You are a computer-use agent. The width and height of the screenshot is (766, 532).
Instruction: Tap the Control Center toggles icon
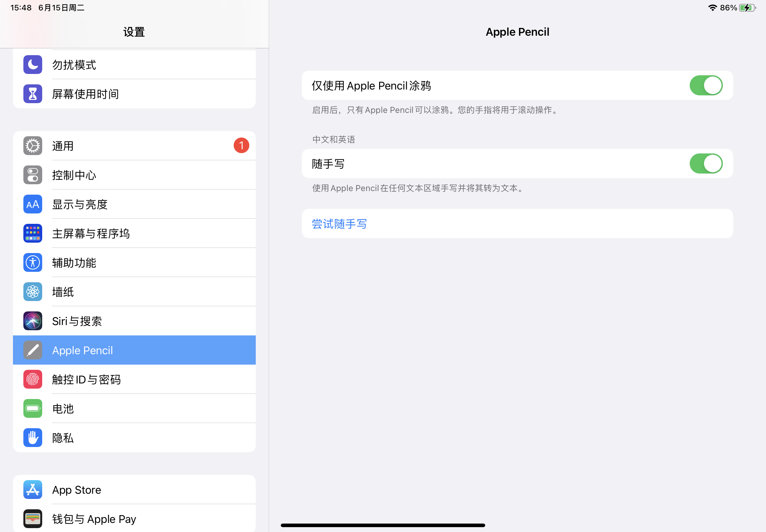tap(33, 175)
